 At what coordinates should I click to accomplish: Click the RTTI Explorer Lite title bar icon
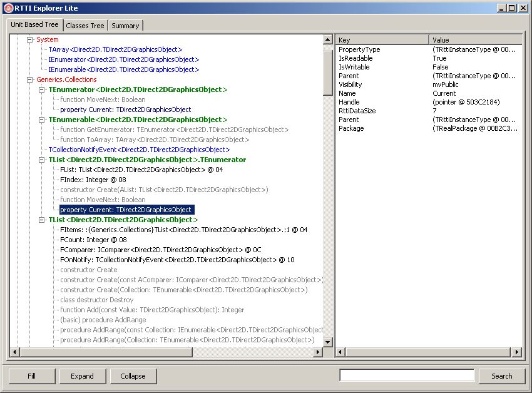pos(8,8)
